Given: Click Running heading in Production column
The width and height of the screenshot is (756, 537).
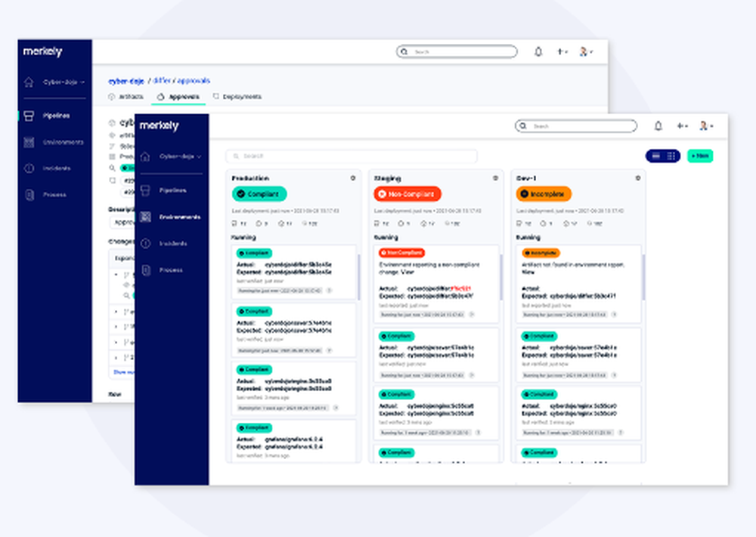Looking at the screenshot, I should click(243, 237).
